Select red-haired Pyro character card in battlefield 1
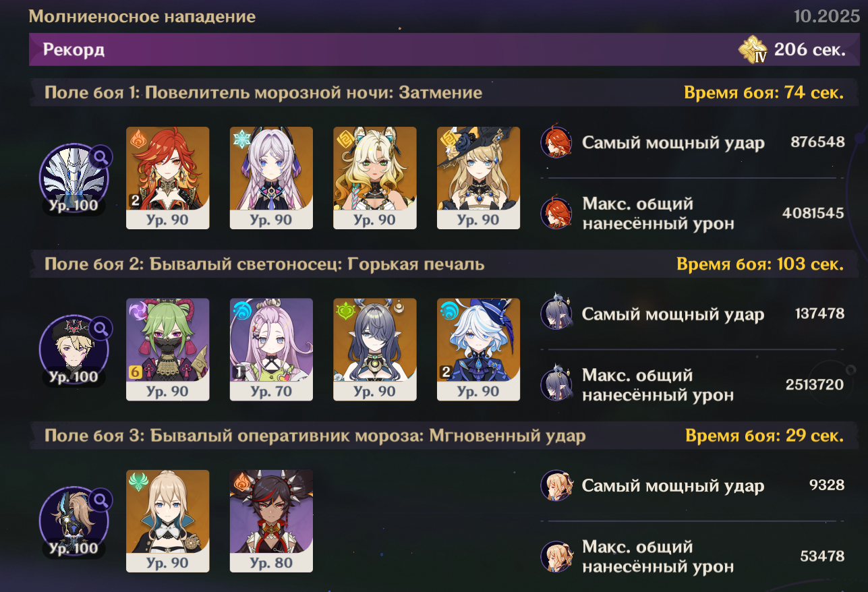 pos(168,178)
